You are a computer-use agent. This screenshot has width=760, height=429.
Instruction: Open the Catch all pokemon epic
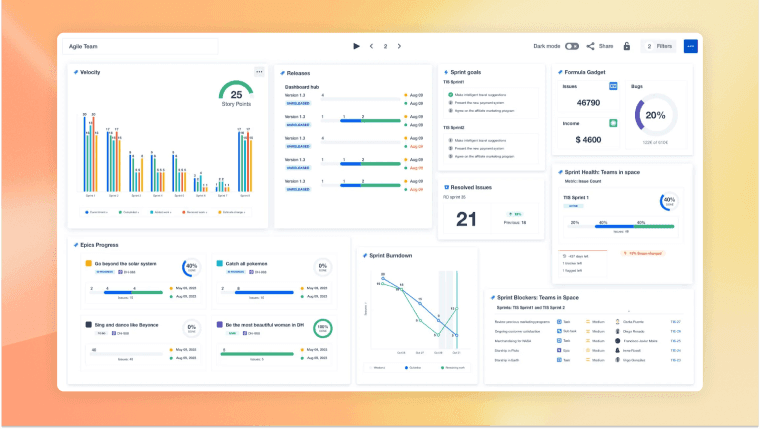pos(246,264)
